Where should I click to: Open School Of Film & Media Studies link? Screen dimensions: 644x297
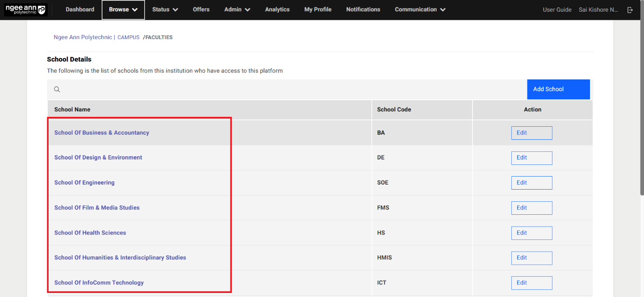97,208
